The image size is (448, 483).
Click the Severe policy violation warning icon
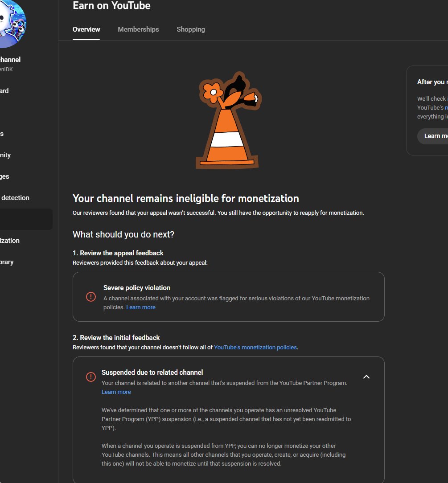coord(91,297)
